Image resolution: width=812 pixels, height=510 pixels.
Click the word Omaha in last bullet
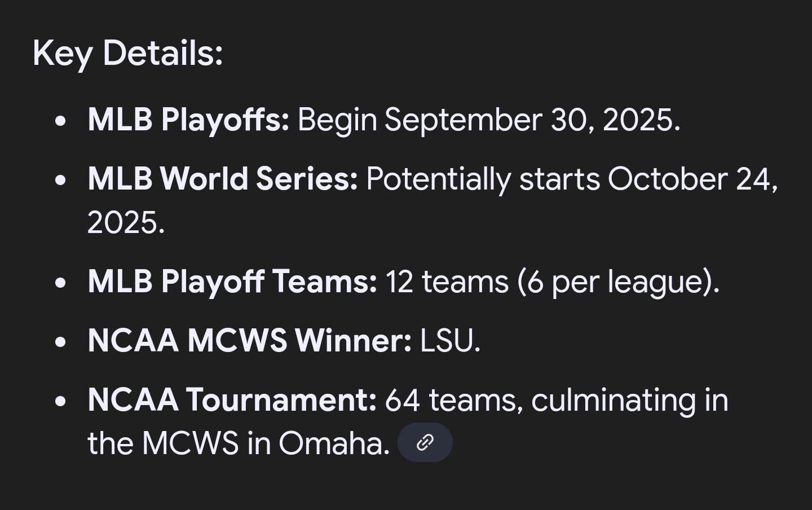coord(334,443)
